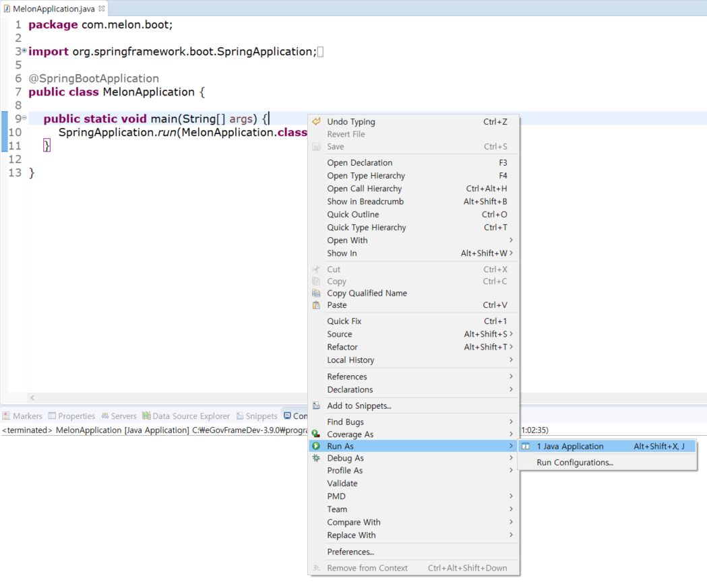Image resolution: width=707 pixels, height=588 pixels.
Task: Click the horizontal scrollbar left arrow
Action: point(32,398)
